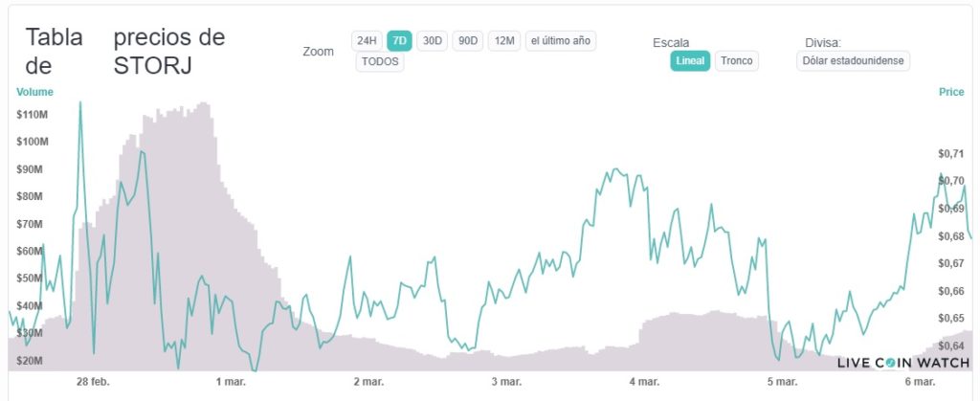Set zoom range to 30D
This screenshot has width=980, height=401.
[433, 40]
